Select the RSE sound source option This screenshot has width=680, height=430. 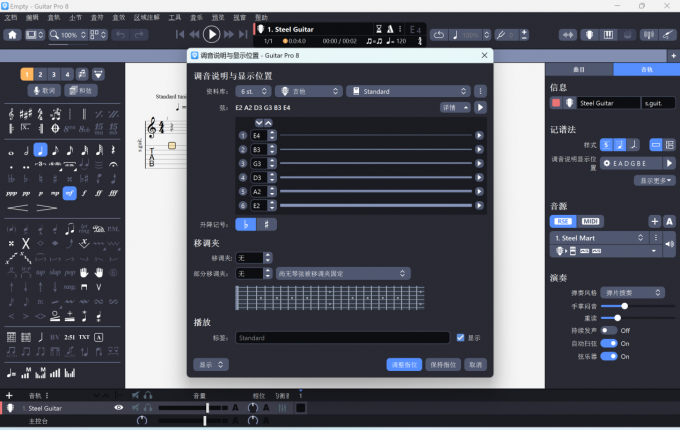click(563, 222)
